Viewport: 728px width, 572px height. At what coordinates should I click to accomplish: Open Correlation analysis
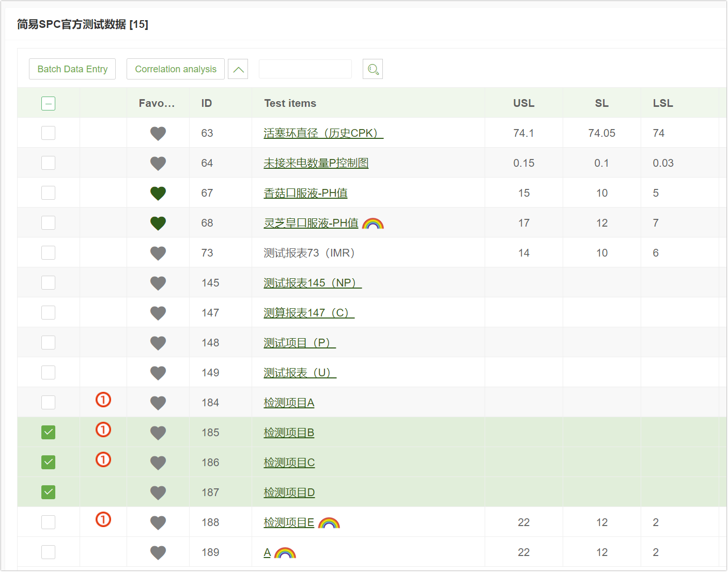[x=176, y=69]
